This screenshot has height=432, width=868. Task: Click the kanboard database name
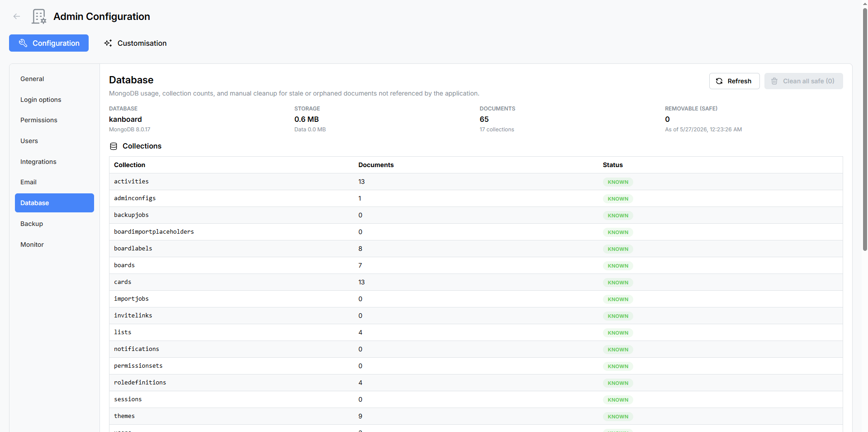tap(125, 119)
